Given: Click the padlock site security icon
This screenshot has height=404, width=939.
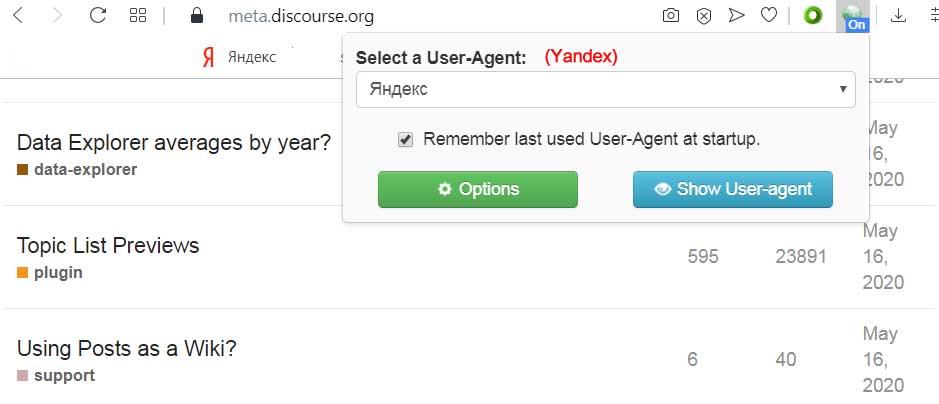Looking at the screenshot, I should click(x=196, y=16).
